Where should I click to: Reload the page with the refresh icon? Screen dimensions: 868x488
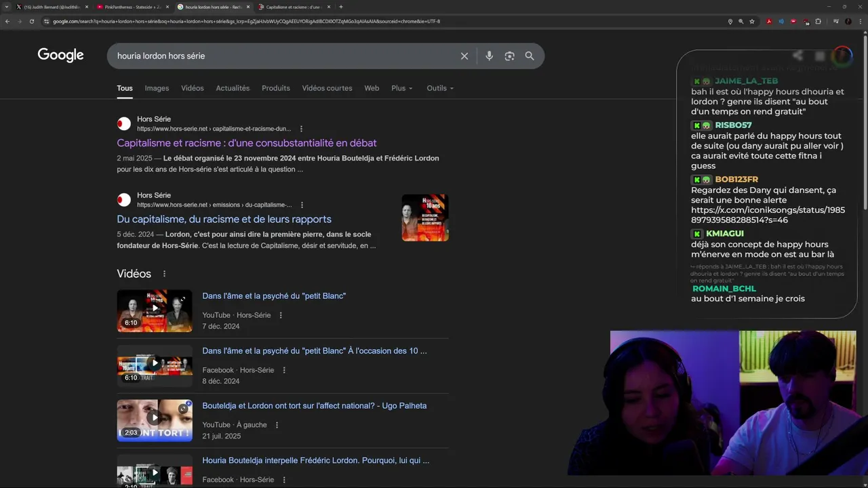[32, 21]
